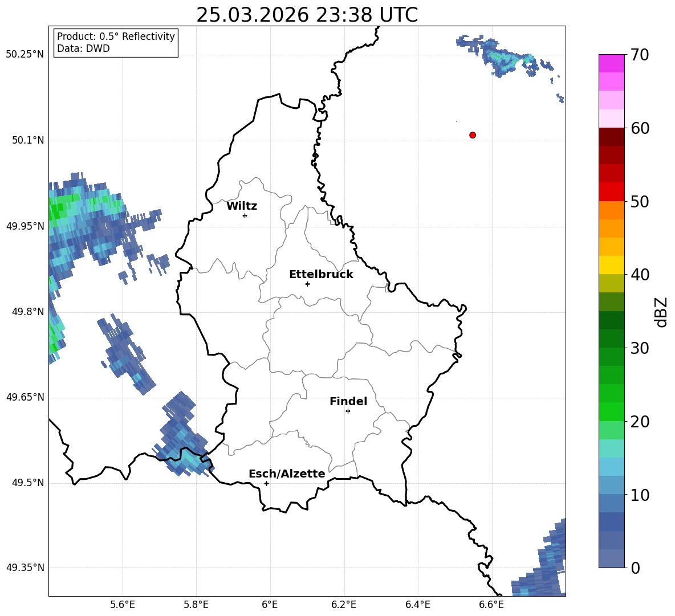Click the 49.8°N latitude label
This screenshot has width=675, height=616.
click(x=28, y=312)
